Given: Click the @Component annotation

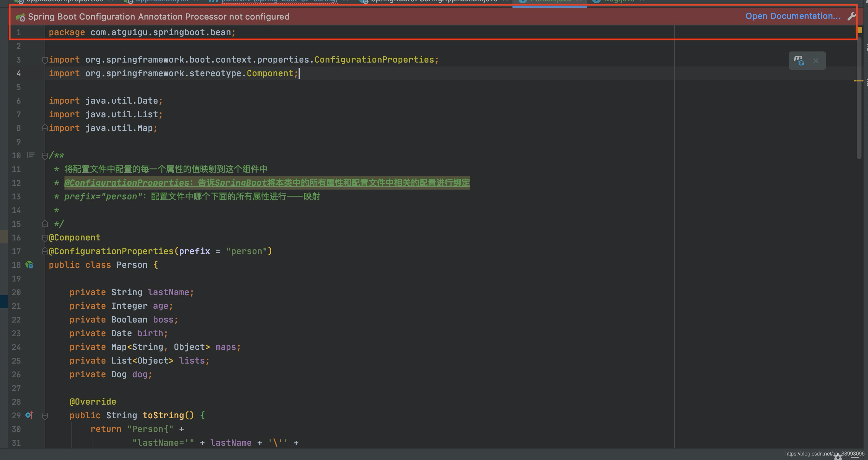Looking at the screenshot, I should click(75, 237).
